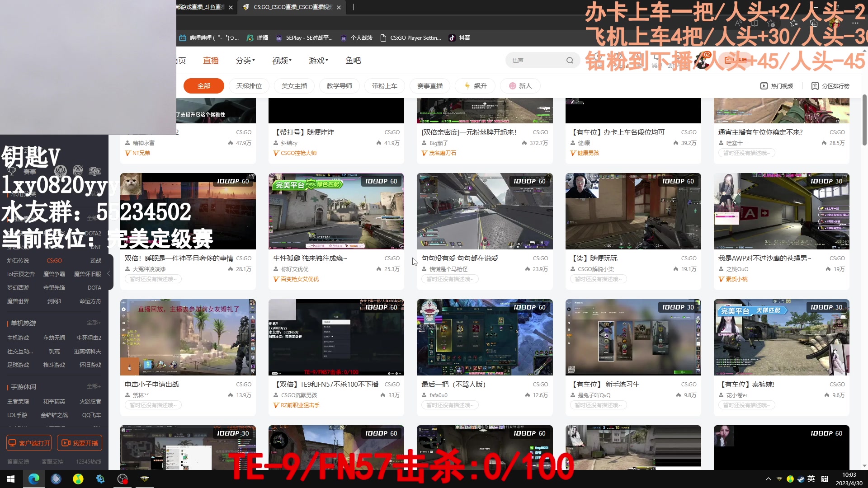Viewport: 868px width, 488px height.
Task: Click the 素质小桃 tag
Action: pyautogui.click(x=733, y=279)
